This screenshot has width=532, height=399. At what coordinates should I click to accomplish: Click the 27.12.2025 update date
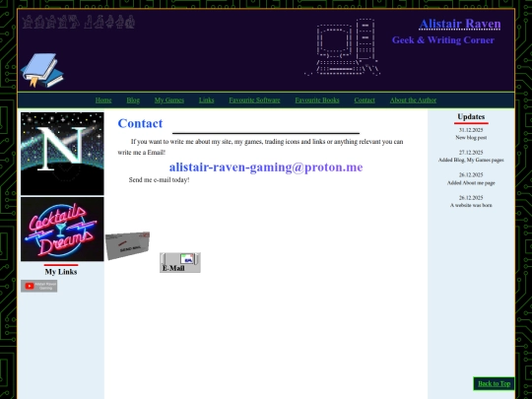[x=471, y=153]
